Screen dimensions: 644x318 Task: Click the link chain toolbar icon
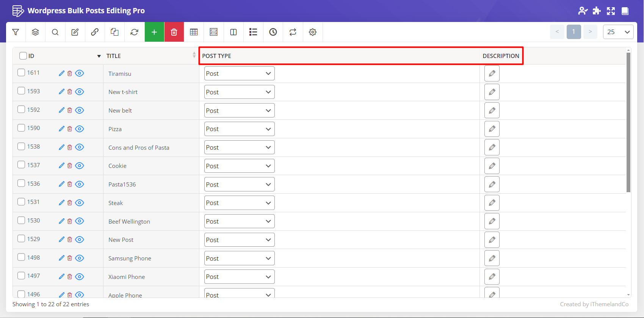(x=95, y=32)
